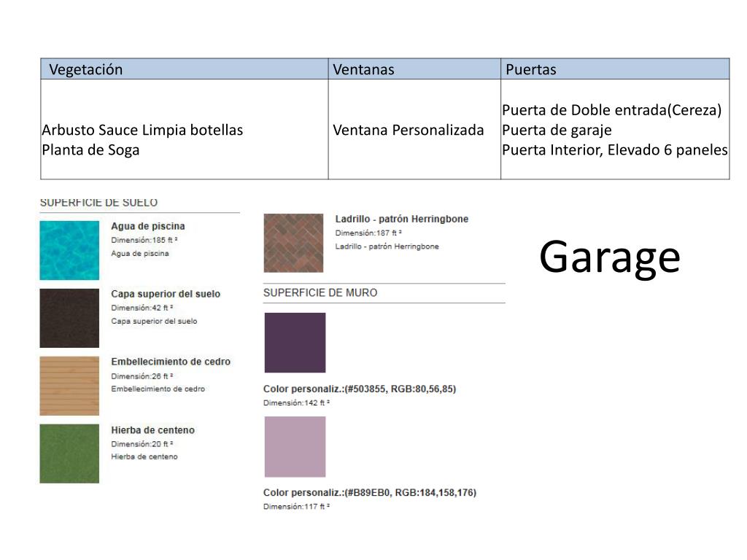
Task: Select the dark purple #503855 swatch
Action: pyautogui.click(x=295, y=343)
